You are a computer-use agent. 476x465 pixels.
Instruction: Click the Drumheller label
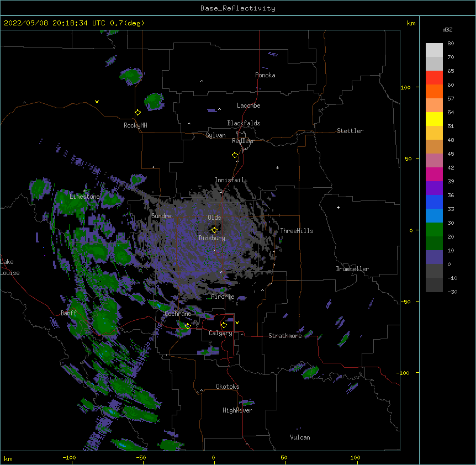click(x=352, y=269)
